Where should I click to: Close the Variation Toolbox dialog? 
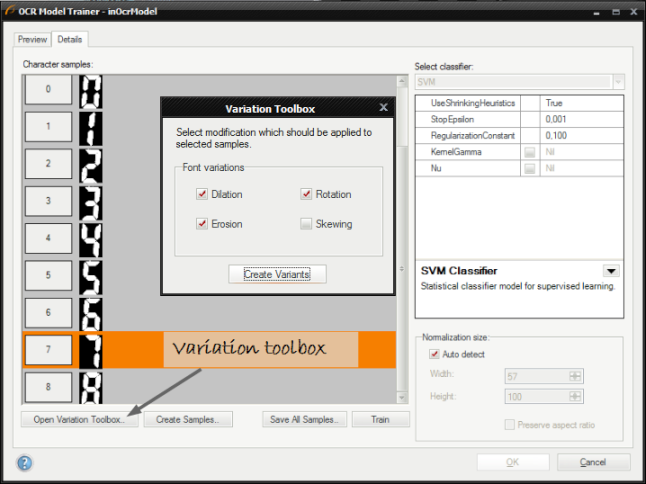[x=383, y=107]
